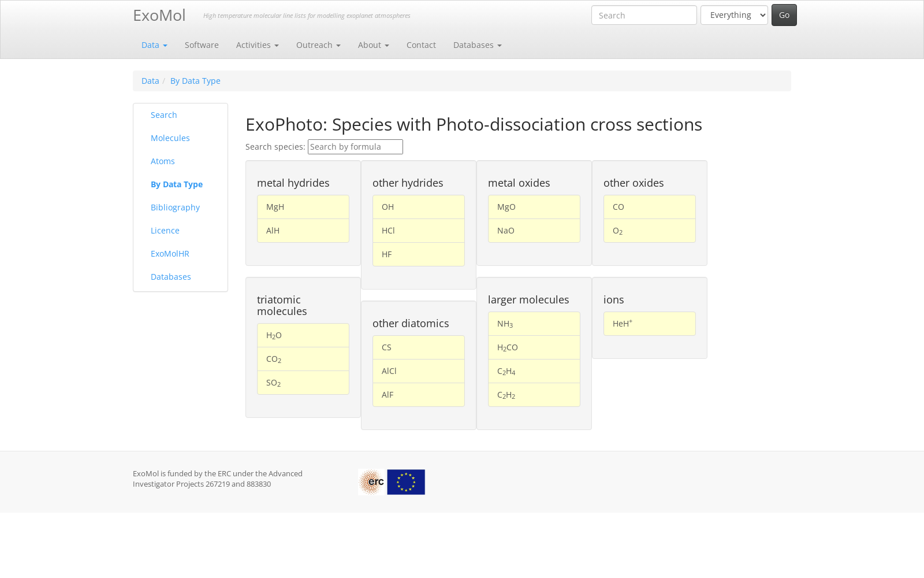Click the ERC logo in the footer
The image size is (924, 578).
(x=372, y=482)
